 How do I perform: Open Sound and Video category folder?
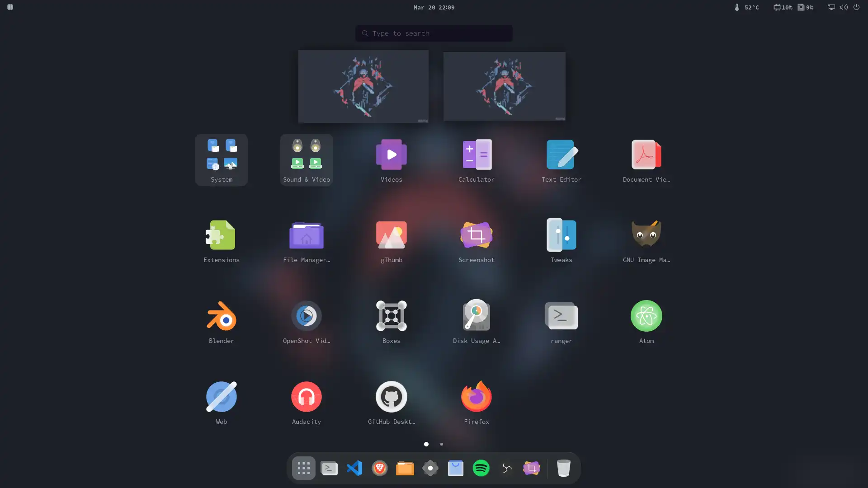pyautogui.click(x=306, y=160)
